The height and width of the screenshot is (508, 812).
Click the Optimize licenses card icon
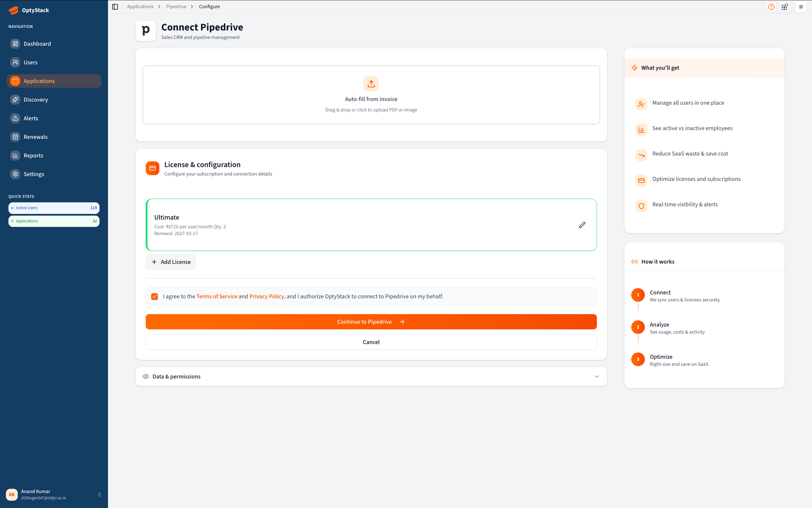tap(641, 180)
